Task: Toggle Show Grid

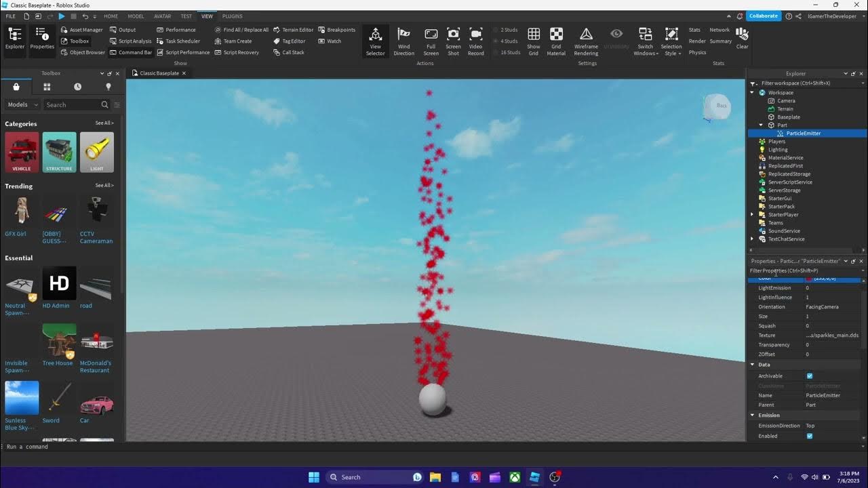Action: click(x=534, y=41)
